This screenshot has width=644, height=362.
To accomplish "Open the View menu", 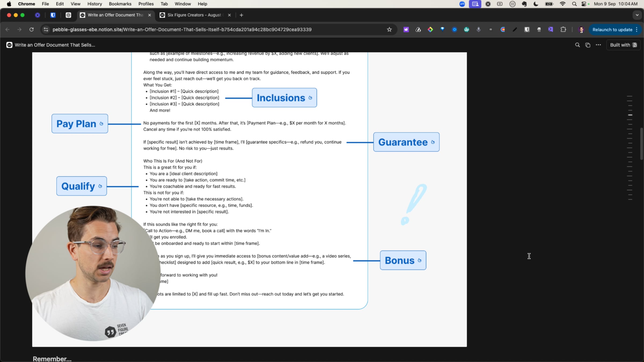I will pos(75,4).
